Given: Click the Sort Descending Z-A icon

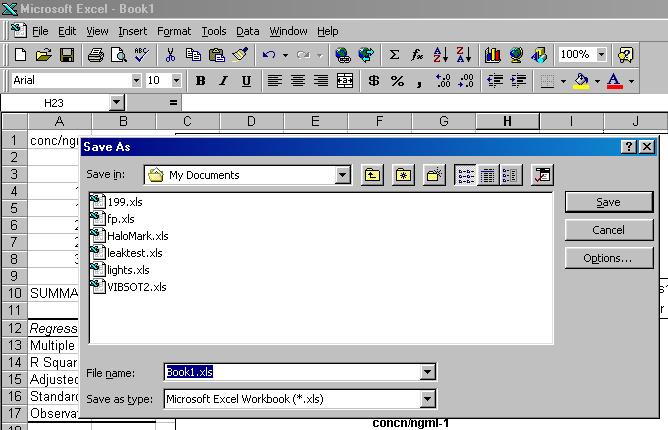Looking at the screenshot, I should pos(464,55).
